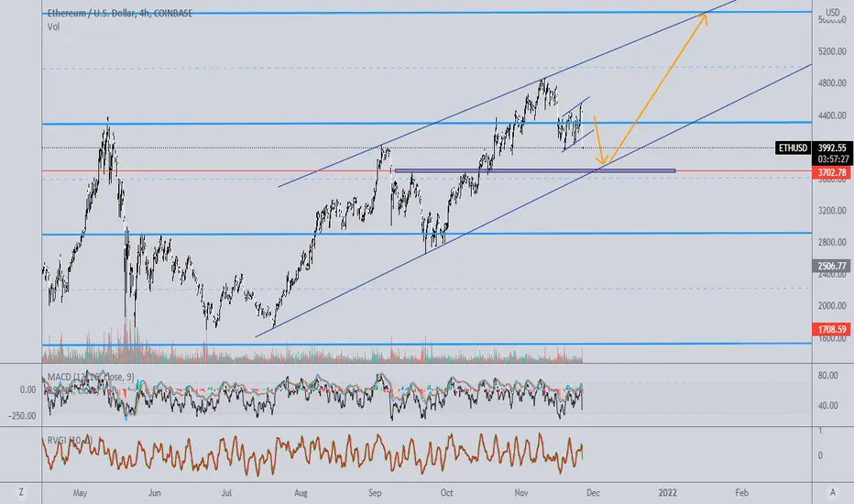This screenshot has height=504, width=854.
Task: Click Oct on the time axis
Action: 446,493
